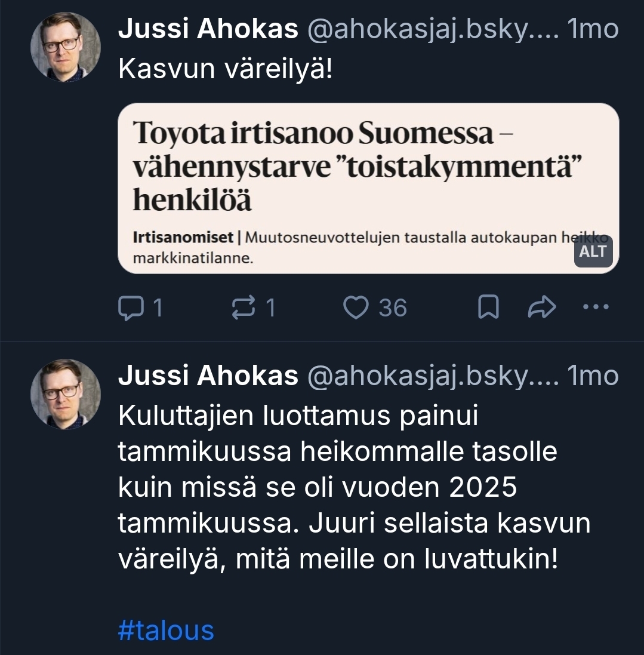
Task: Open the avatar on the first post
Action: (65, 47)
